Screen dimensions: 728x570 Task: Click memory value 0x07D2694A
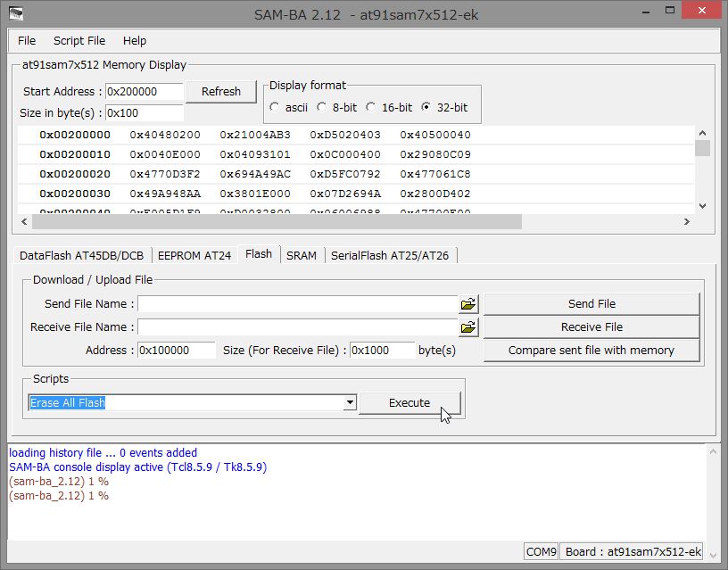click(x=345, y=194)
